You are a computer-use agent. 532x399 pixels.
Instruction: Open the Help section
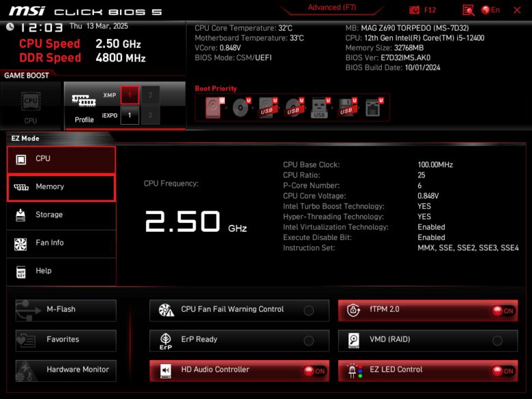tap(61, 271)
